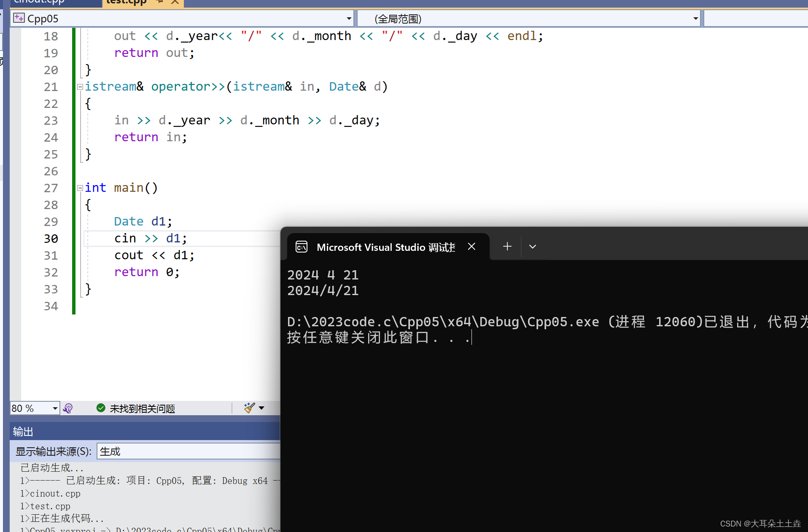The image size is (808, 532).
Task: Click the 'return in;' statement at line 24
Action: [x=151, y=137]
